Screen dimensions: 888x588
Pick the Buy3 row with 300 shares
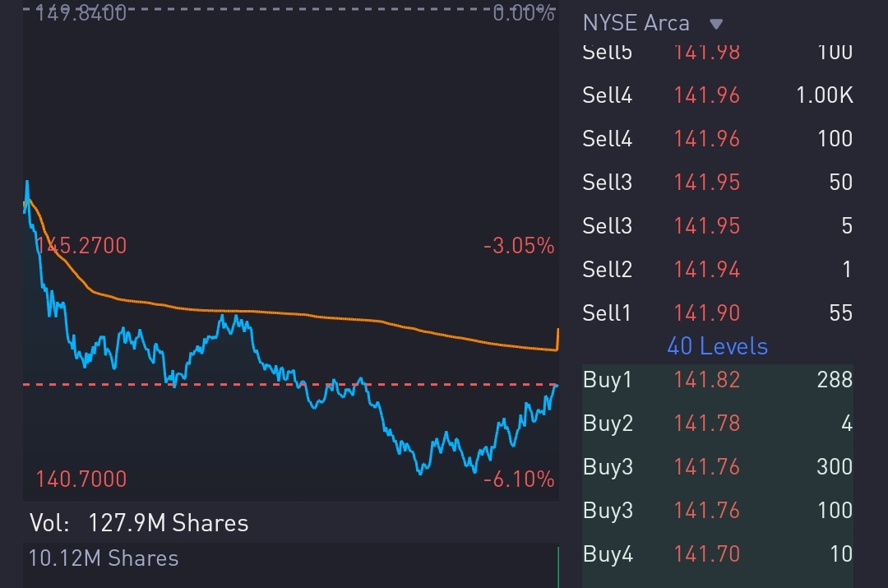pyautogui.click(x=717, y=466)
